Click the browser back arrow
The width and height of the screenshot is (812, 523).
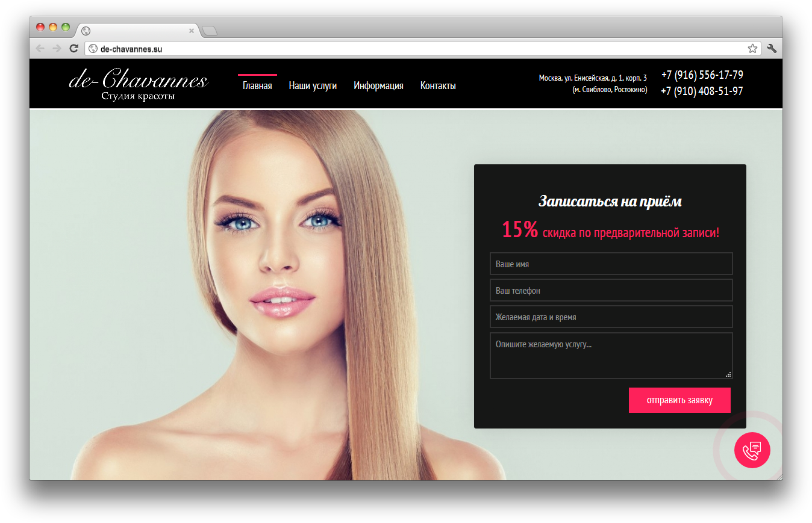[40, 49]
